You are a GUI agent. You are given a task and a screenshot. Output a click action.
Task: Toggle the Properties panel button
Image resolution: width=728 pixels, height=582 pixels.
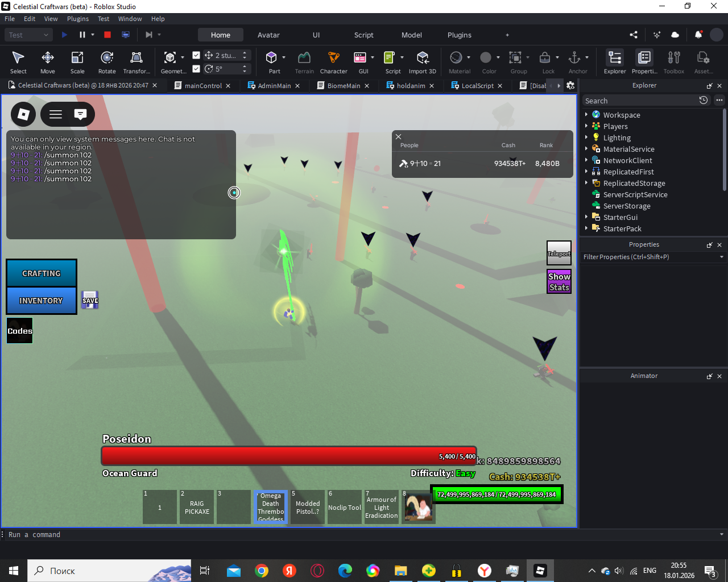[644, 62]
